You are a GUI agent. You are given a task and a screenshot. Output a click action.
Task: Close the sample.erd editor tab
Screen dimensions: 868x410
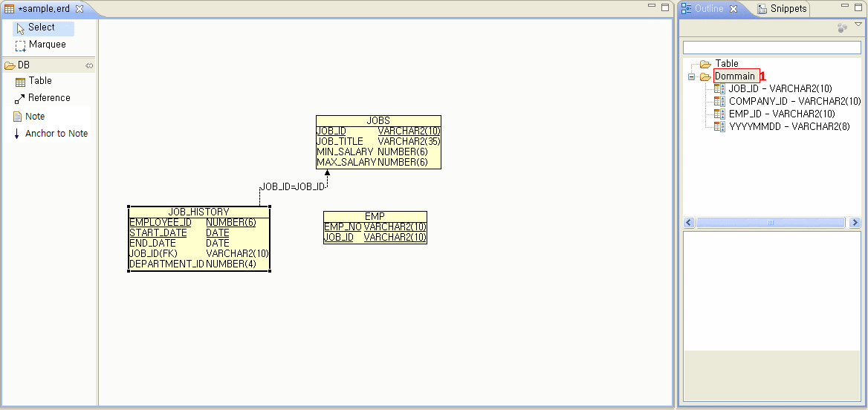coord(80,9)
